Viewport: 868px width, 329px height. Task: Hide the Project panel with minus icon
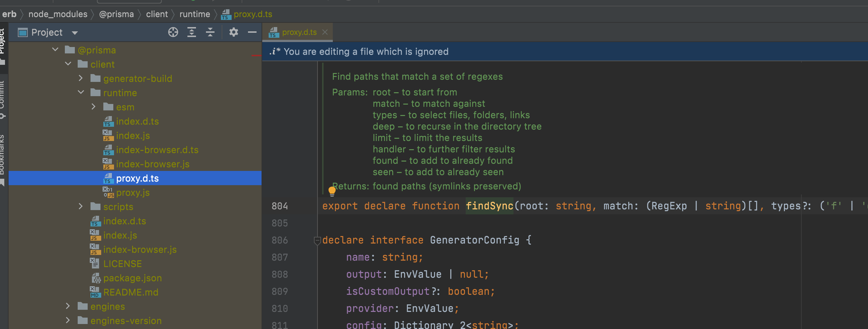(252, 32)
